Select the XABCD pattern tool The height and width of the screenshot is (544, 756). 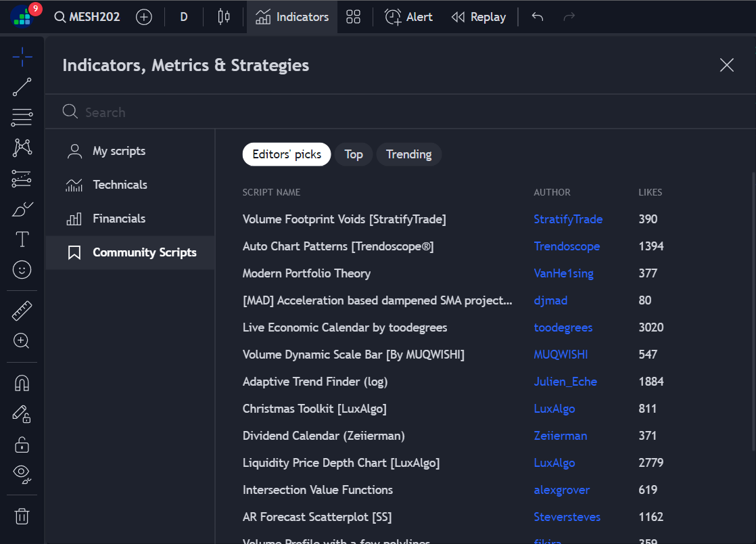point(22,148)
